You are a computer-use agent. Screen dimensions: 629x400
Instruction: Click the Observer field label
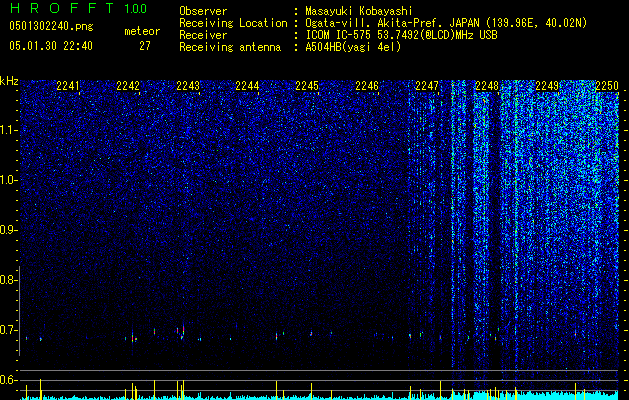203,11
